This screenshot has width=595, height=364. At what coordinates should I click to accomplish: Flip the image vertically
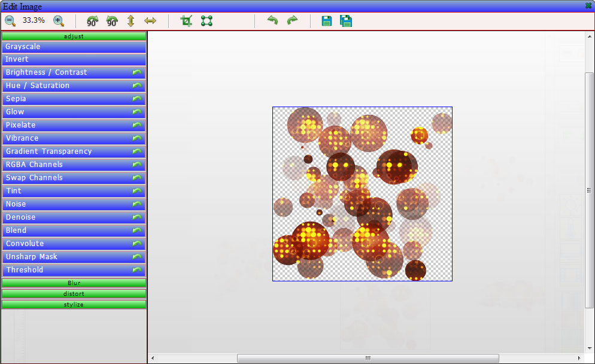(x=131, y=22)
